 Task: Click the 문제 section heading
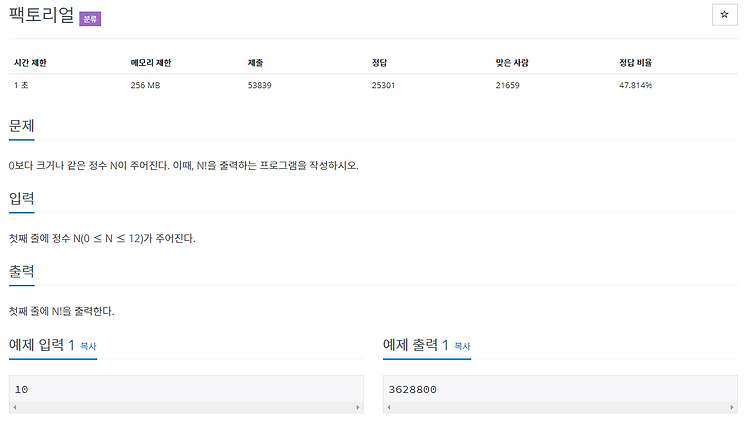pos(22,126)
